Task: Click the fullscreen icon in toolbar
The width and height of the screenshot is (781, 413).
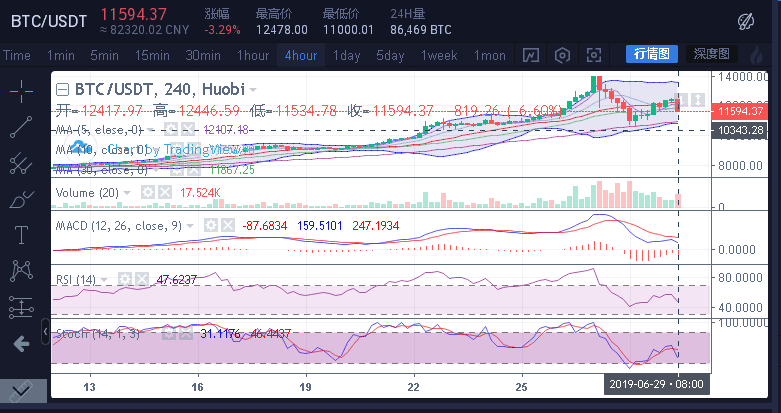Action: (594, 55)
